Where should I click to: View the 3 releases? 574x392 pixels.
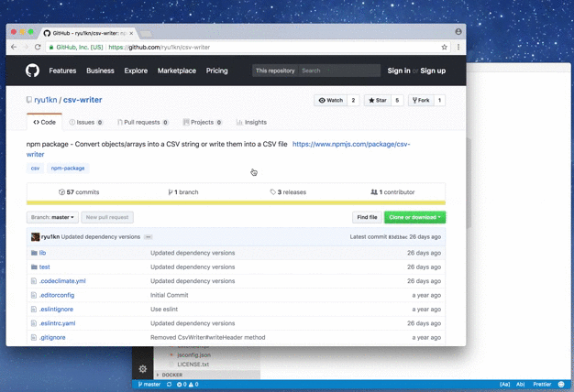coord(288,192)
